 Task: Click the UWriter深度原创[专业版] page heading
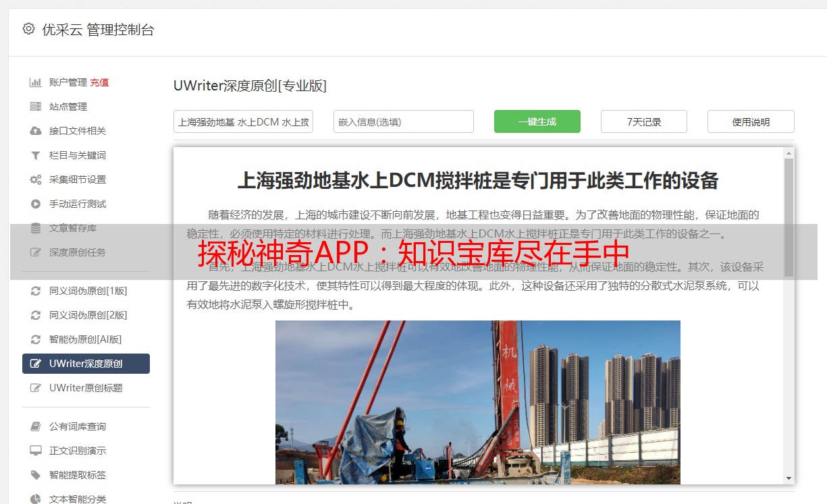pyautogui.click(x=250, y=86)
